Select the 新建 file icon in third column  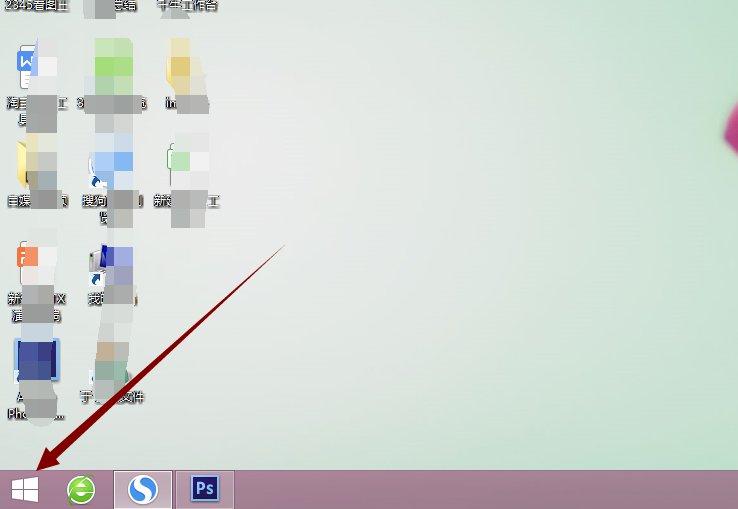pos(191,160)
